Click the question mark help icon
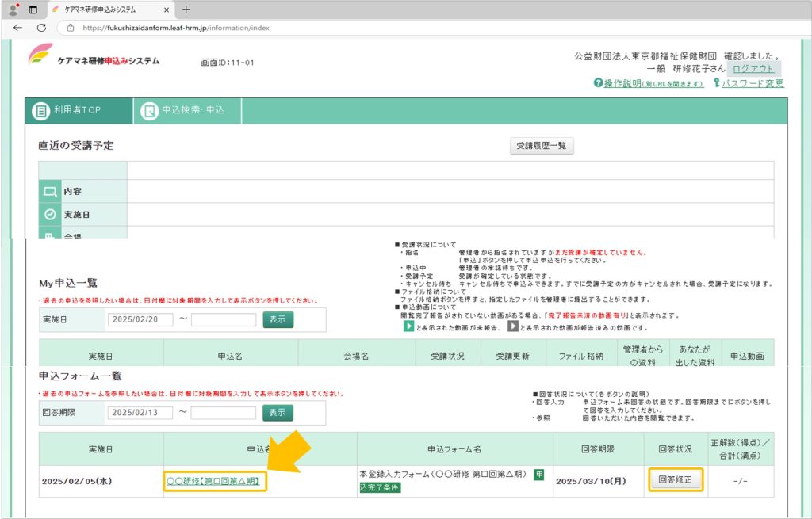The width and height of the screenshot is (812, 519). coord(598,83)
